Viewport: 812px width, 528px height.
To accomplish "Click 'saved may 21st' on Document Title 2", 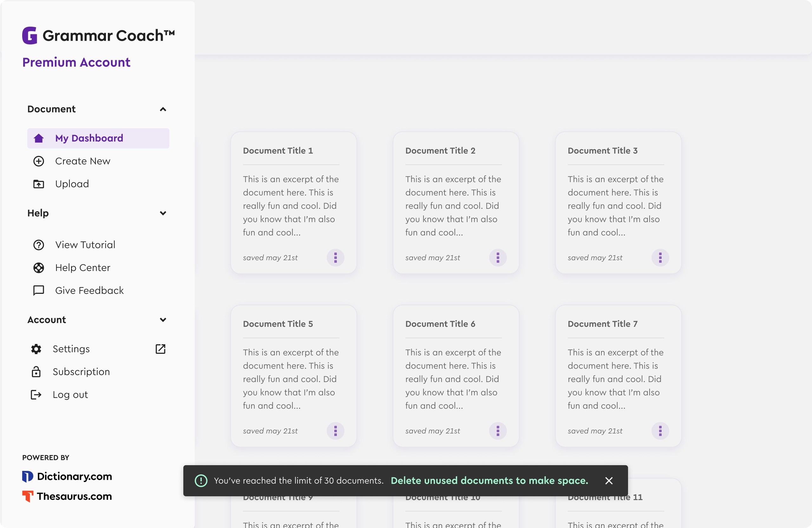I will 433,258.
